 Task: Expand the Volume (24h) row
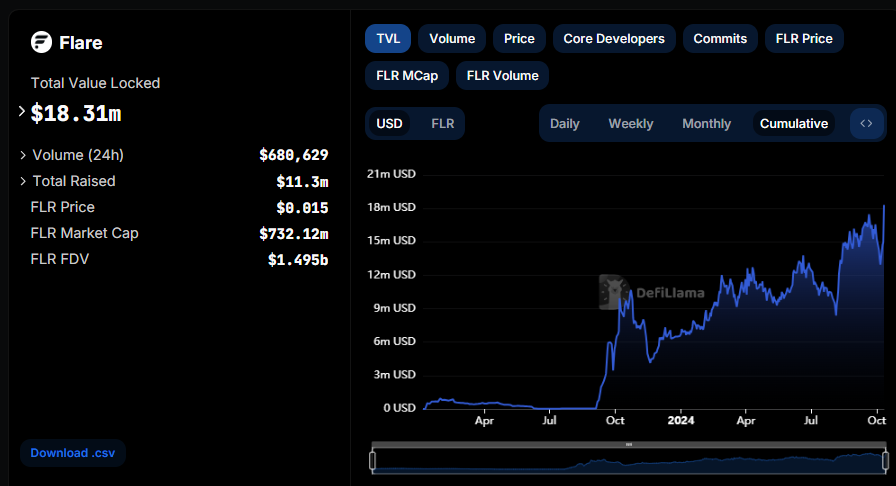(23, 155)
